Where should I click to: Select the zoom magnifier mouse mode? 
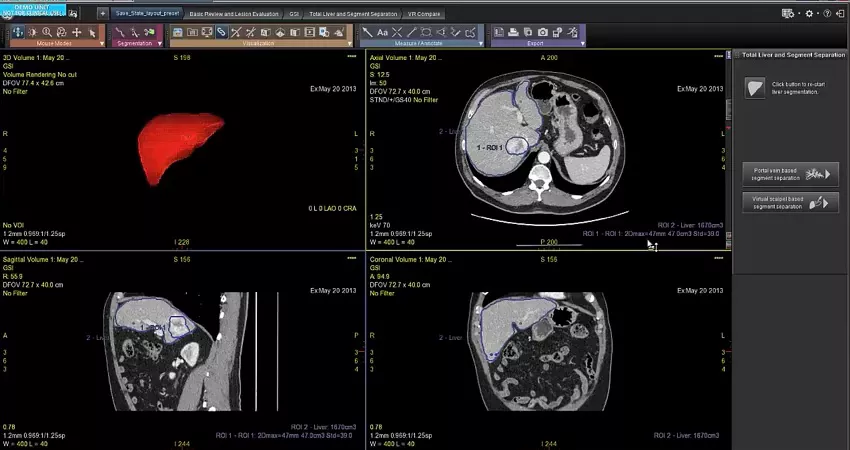(47, 33)
